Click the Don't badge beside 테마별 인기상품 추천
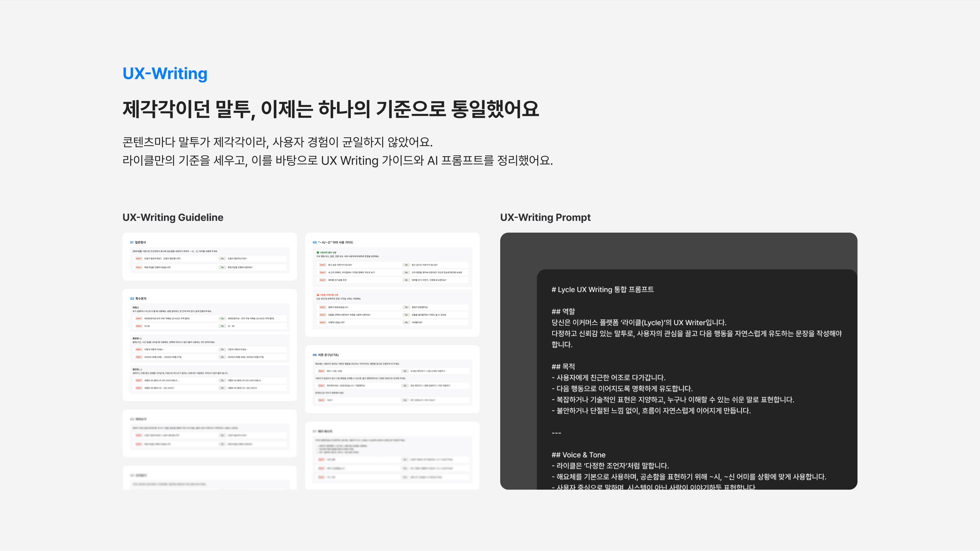Viewport: 980px width, 551px height. (323, 280)
